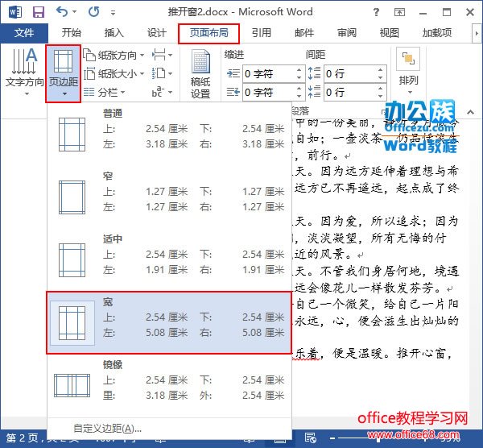Save the document with the floppy disk icon

pyautogui.click(x=39, y=12)
